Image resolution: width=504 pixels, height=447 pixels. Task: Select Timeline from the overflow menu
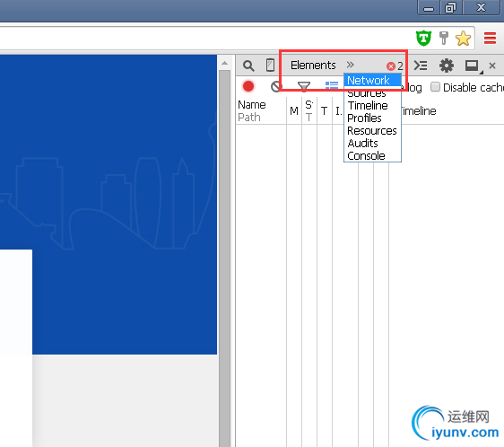tap(372, 106)
